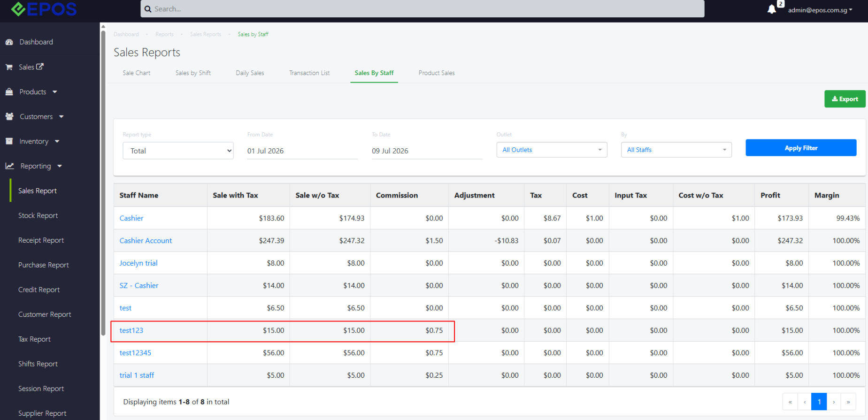The image size is (868, 420).
Task: Open the Jocelyn trial staff link
Action: pos(138,263)
